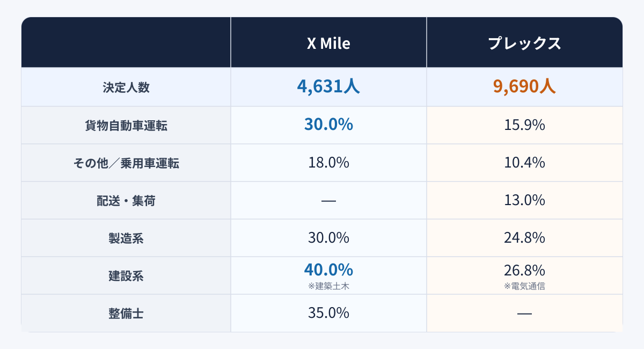Click the 9,690人 value

[x=524, y=86]
